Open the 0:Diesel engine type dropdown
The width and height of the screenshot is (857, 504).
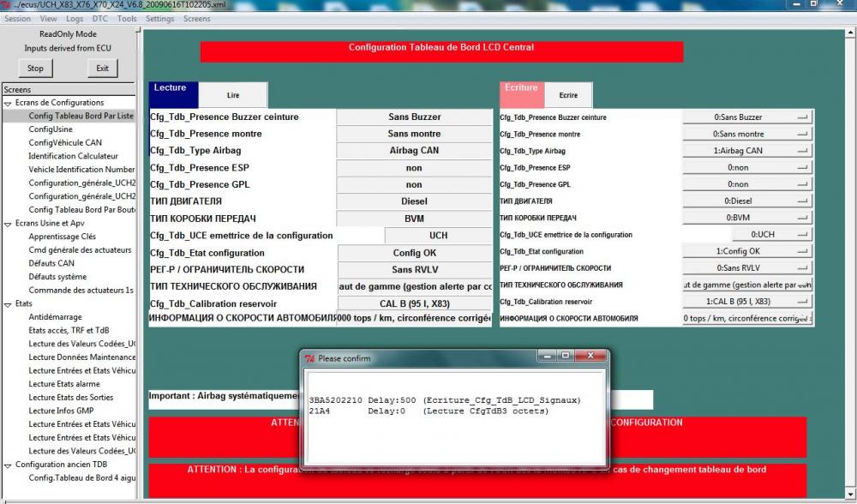[747, 201]
